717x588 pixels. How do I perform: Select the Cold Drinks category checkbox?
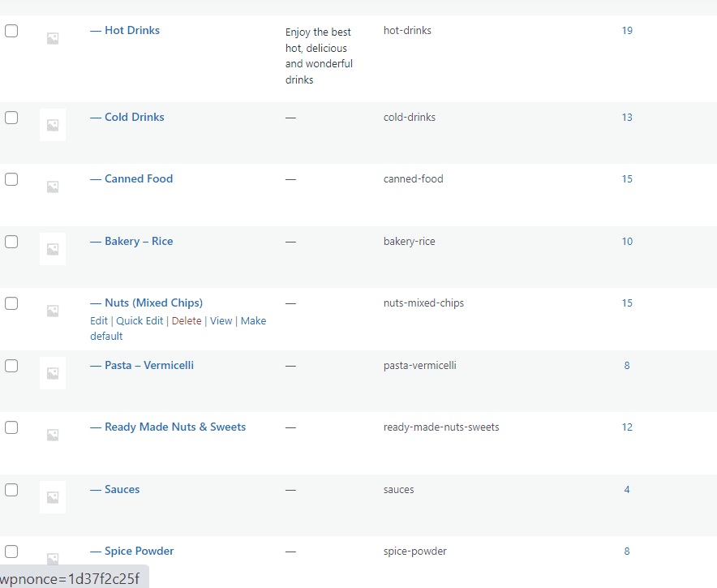point(11,118)
